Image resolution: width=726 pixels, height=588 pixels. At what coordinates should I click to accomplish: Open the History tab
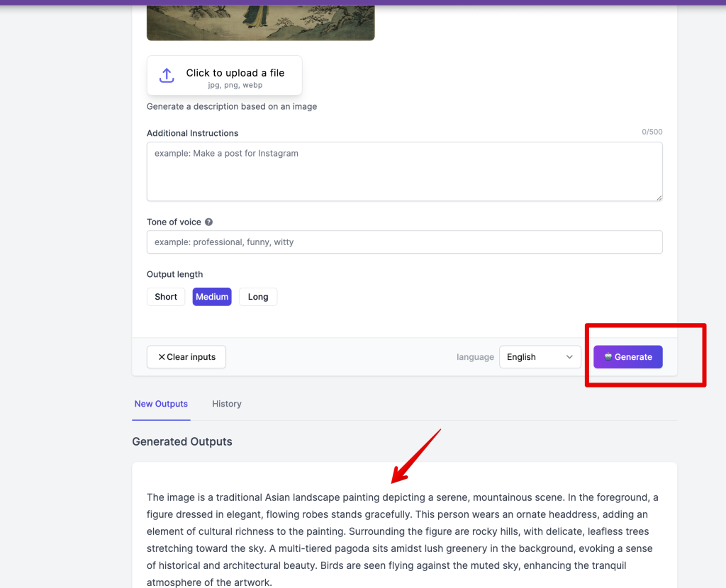(227, 404)
